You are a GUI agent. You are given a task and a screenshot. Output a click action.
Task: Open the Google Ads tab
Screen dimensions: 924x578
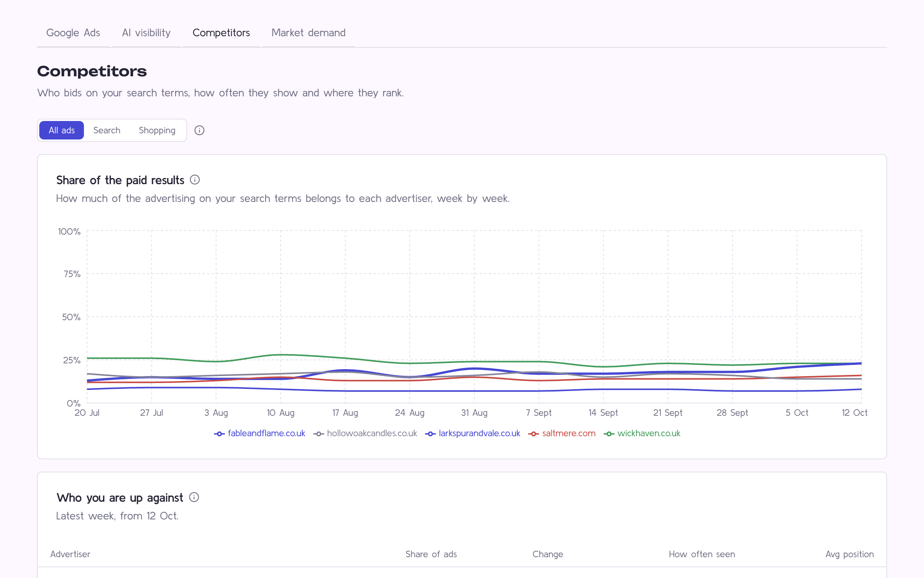tap(73, 33)
